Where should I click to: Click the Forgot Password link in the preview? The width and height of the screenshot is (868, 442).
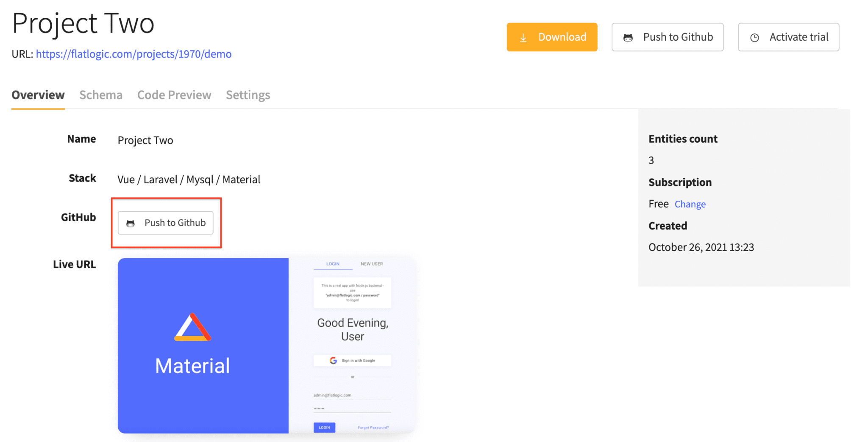[x=373, y=428]
